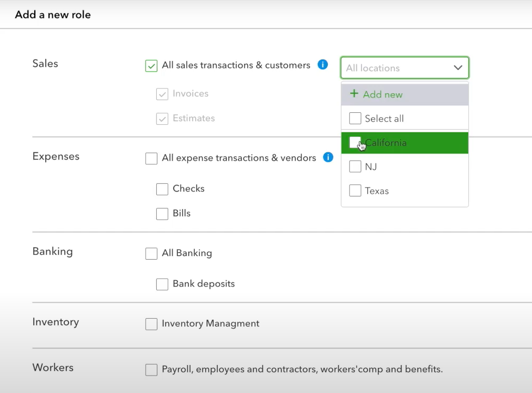532x393 pixels.
Task: Click the Checks label
Action: coord(188,189)
